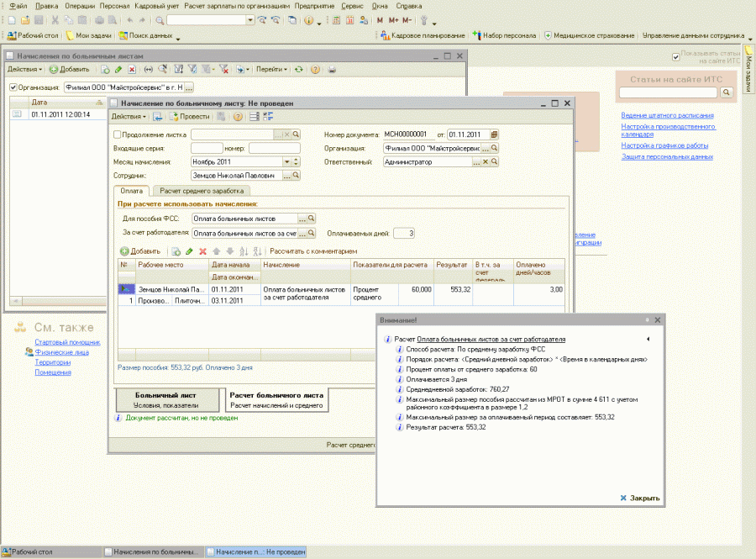Click the refresh icon in the list toolbar
This screenshot has width=756, height=559.
click(x=298, y=69)
